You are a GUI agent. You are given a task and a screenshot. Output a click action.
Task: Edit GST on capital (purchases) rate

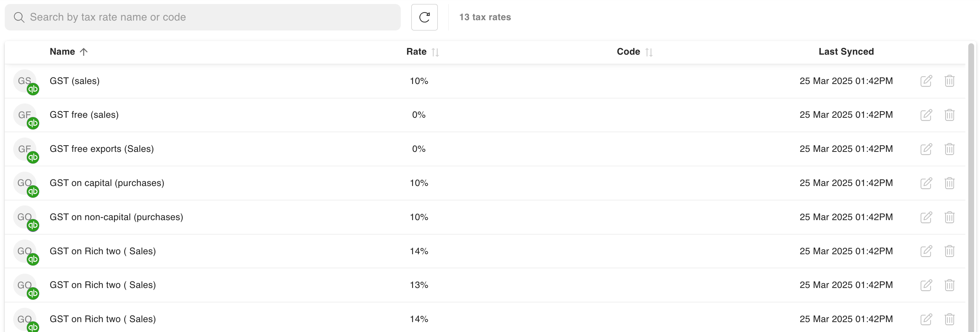coord(926,183)
